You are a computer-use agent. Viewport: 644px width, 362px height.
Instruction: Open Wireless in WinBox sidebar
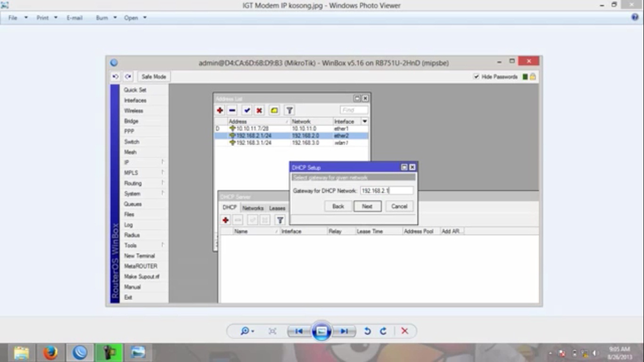pos(144,110)
